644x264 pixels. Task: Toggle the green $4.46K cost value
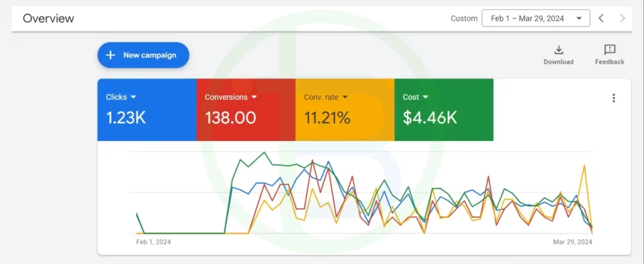(x=430, y=118)
